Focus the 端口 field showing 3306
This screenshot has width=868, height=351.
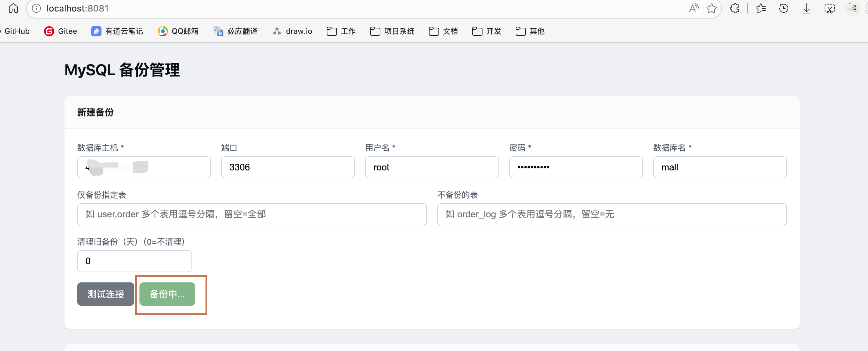[288, 167]
